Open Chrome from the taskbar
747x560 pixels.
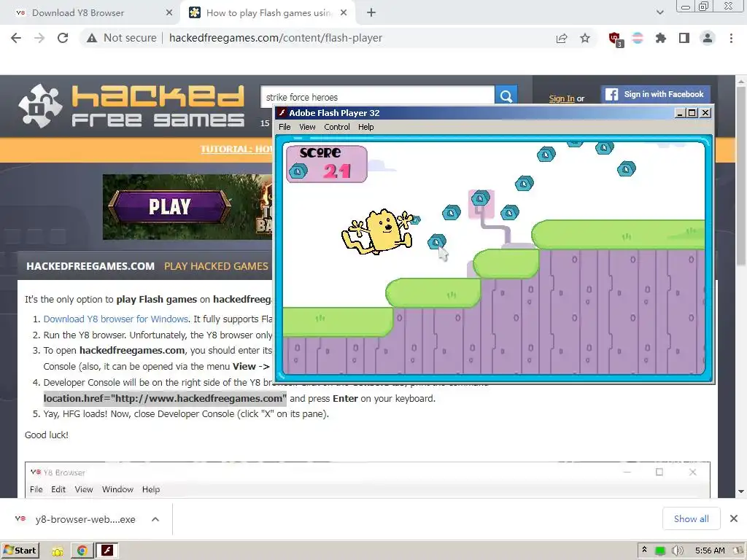click(x=82, y=551)
